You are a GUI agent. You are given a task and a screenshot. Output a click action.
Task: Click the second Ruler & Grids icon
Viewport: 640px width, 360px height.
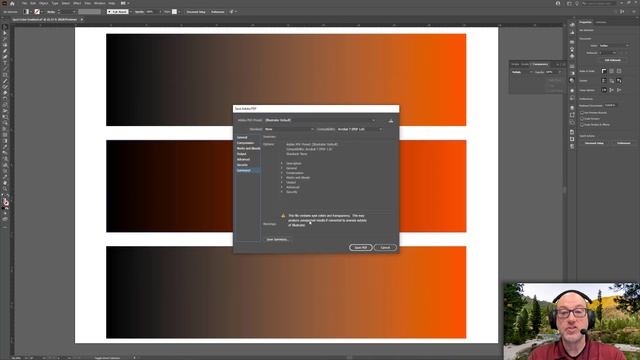click(x=611, y=71)
